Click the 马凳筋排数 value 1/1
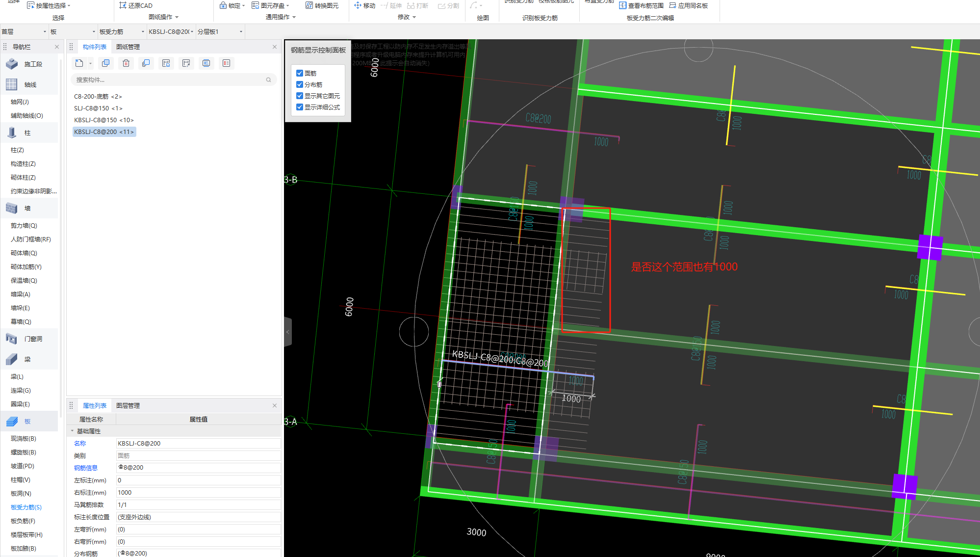This screenshot has height=557, width=980. point(198,504)
